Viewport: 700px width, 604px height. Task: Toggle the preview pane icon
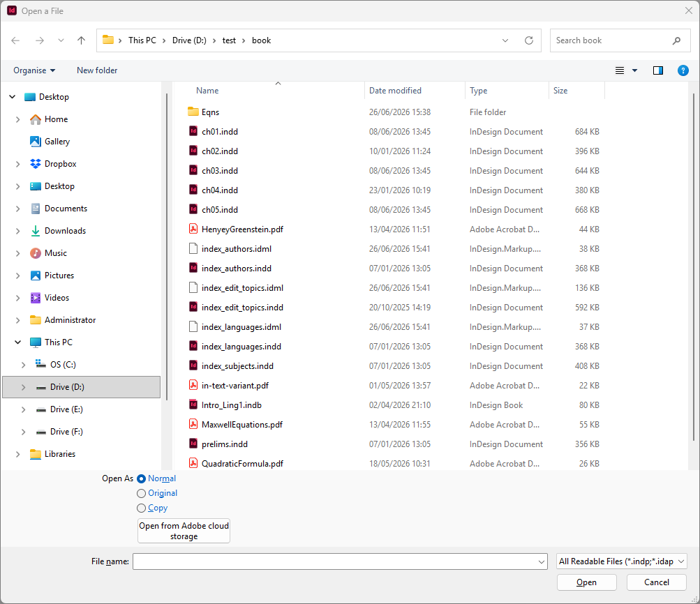pos(657,70)
